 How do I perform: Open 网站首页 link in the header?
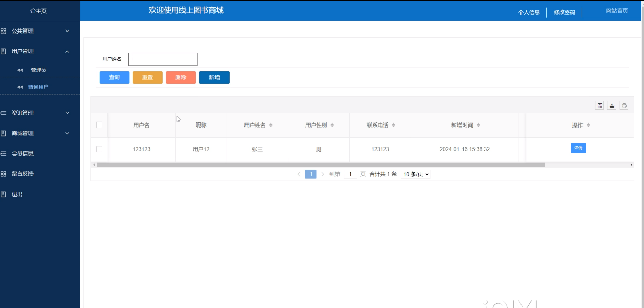tap(617, 11)
